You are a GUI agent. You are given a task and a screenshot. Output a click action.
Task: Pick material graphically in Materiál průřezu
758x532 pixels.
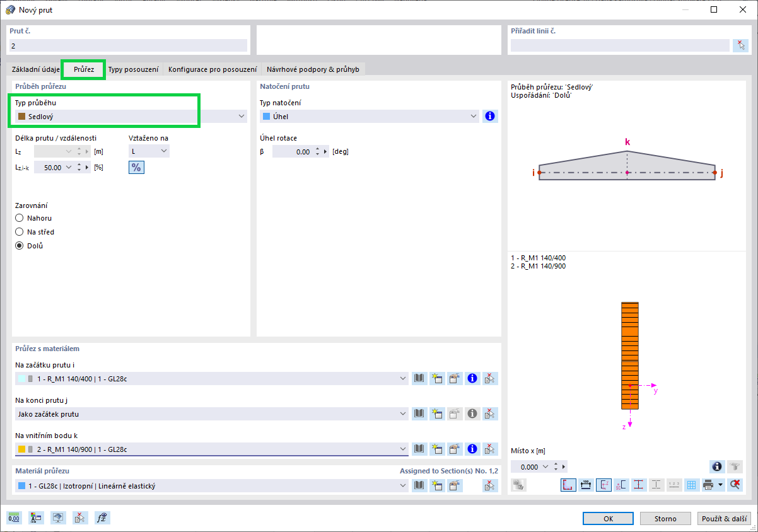tap(490, 486)
